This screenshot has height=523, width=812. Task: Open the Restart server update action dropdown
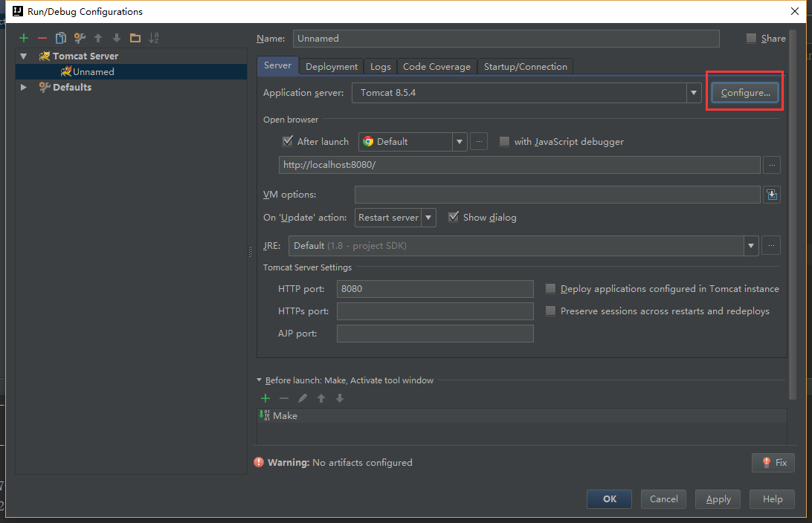click(428, 218)
